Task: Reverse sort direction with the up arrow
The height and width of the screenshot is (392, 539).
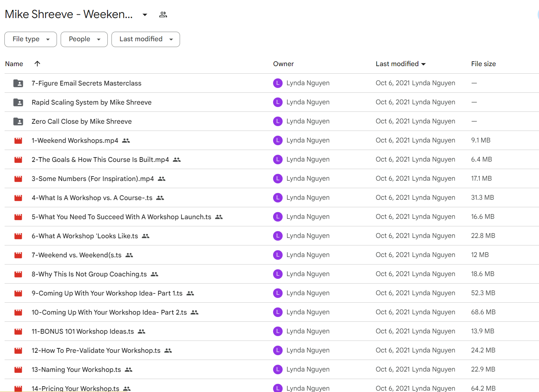Action: click(x=38, y=63)
